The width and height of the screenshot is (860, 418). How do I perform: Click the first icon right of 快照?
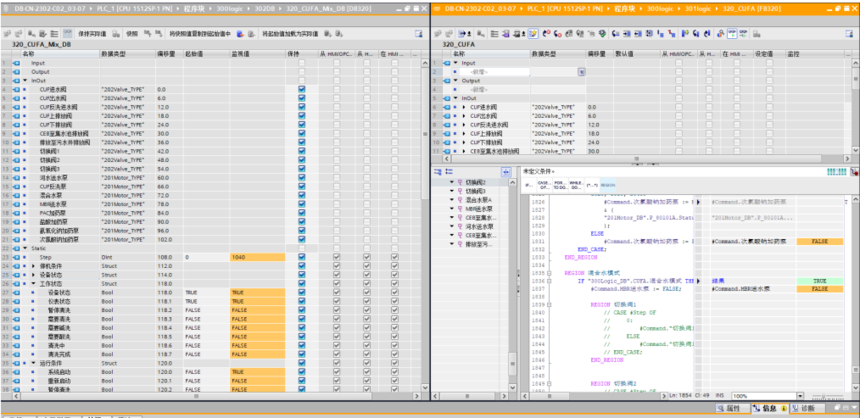tap(148, 34)
